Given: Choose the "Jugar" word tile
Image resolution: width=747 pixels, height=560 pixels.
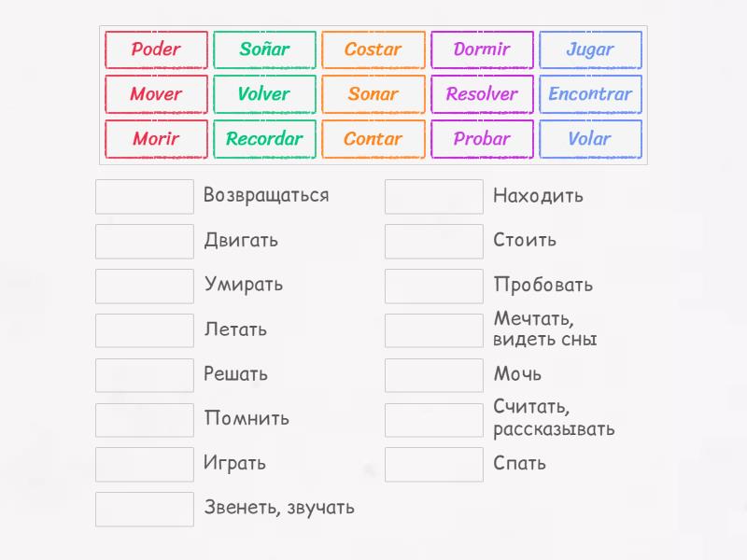Looking at the screenshot, I should point(590,50).
